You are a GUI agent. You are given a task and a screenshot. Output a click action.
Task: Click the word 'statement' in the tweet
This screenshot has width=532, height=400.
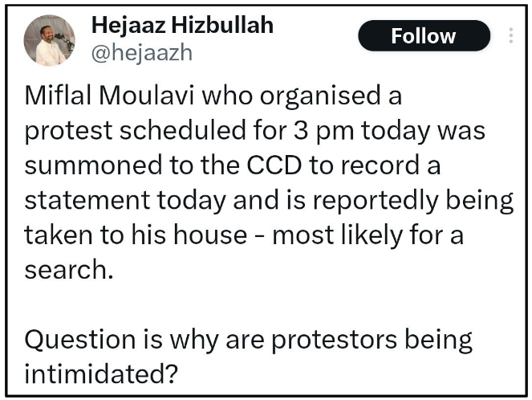[x=87, y=200]
